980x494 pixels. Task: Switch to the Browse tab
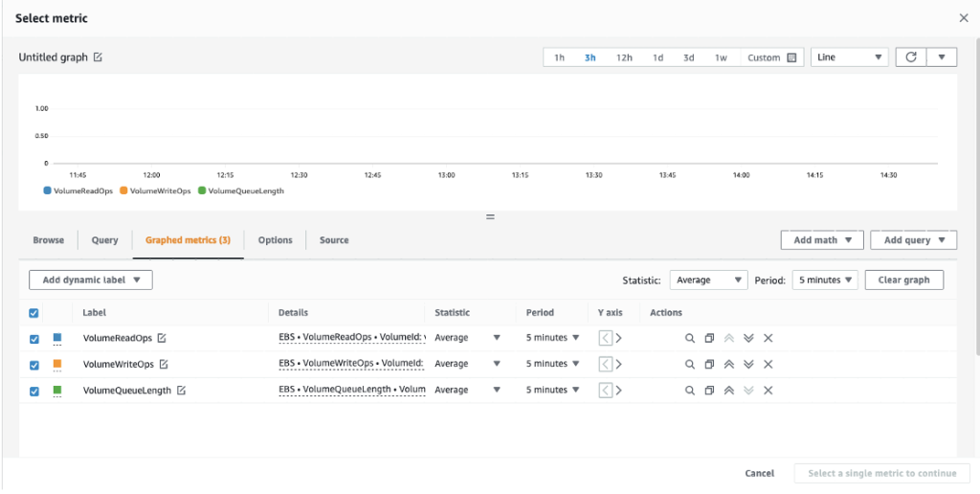coord(48,240)
